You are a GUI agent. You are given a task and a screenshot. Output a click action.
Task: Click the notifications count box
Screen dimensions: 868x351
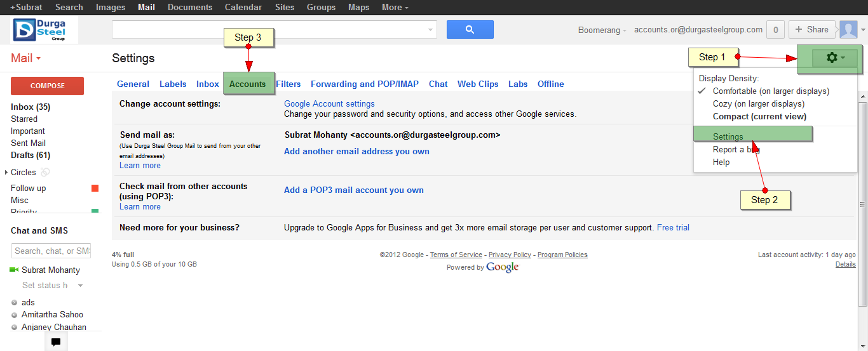[x=775, y=29]
